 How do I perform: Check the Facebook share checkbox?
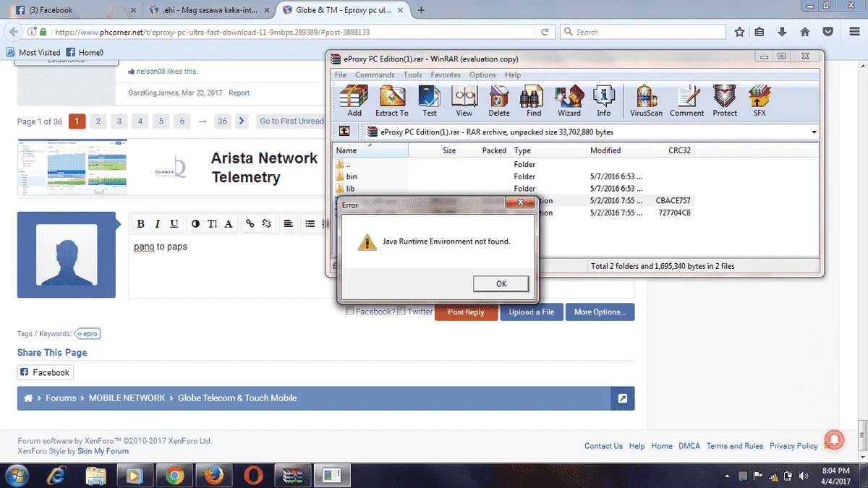(x=350, y=312)
